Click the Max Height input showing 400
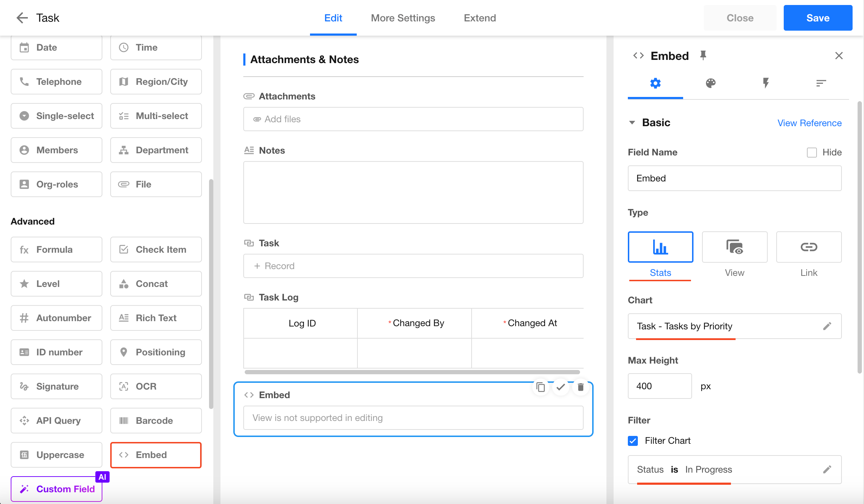Image resolution: width=864 pixels, height=504 pixels. coord(660,386)
